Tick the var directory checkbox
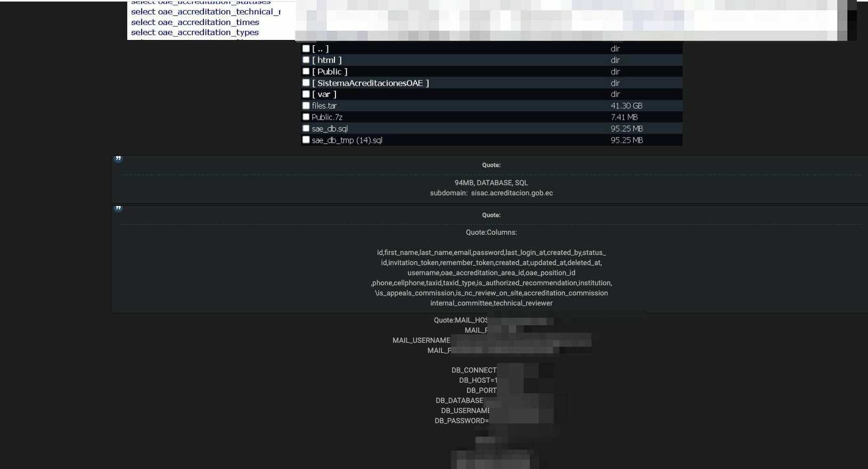The image size is (868, 469). coord(306,94)
